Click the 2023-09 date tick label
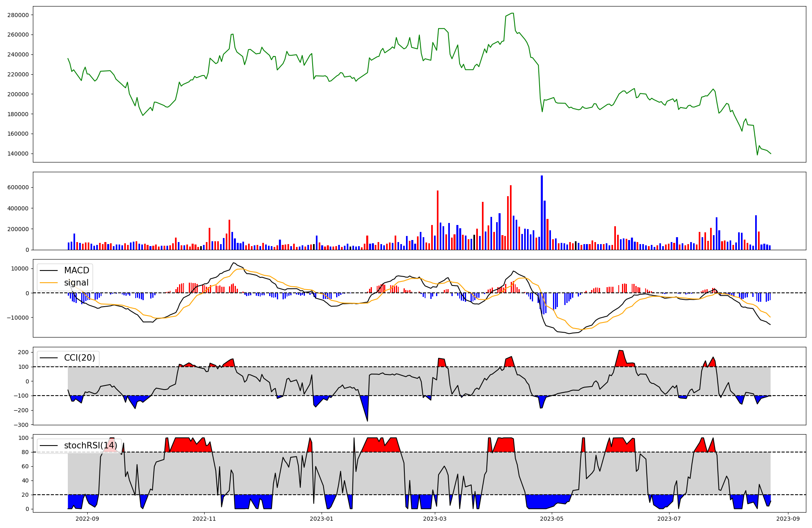The width and height of the screenshot is (812, 528). pyautogui.click(x=788, y=519)
